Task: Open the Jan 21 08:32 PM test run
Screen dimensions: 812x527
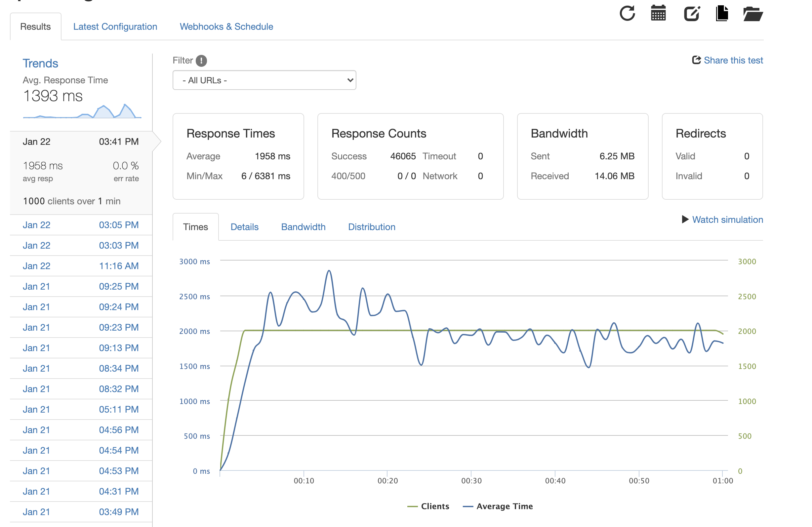Action: pos(81,388)
